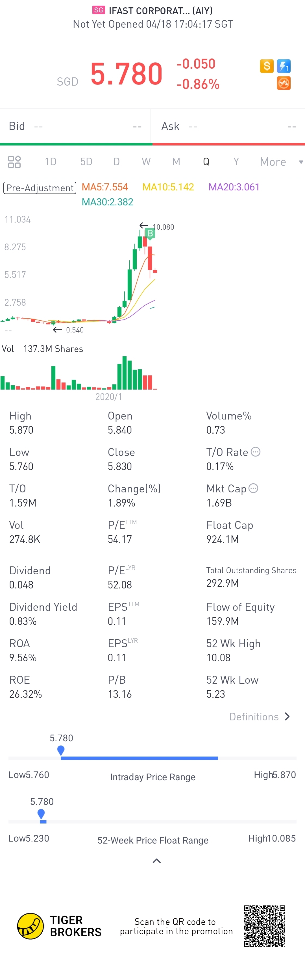This screenshot has width=305, height=980.
Task: Select the Q quarterly chart tab
Action: [206, 162]
